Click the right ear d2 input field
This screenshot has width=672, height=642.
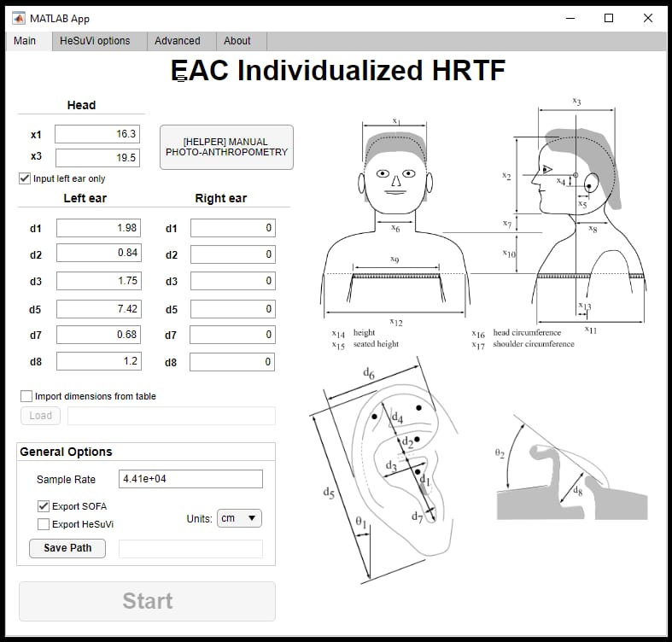[233, 254]
